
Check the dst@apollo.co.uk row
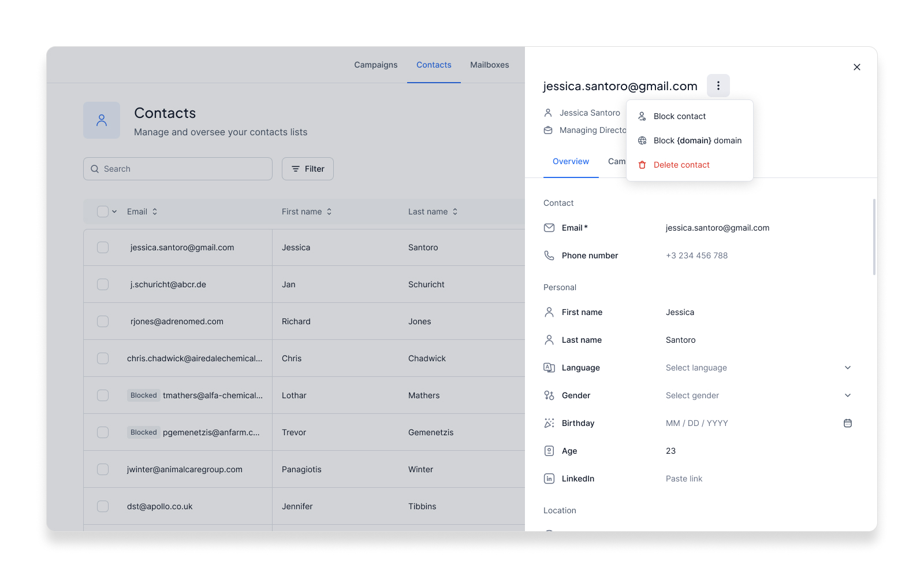click(x=103, y=506)
